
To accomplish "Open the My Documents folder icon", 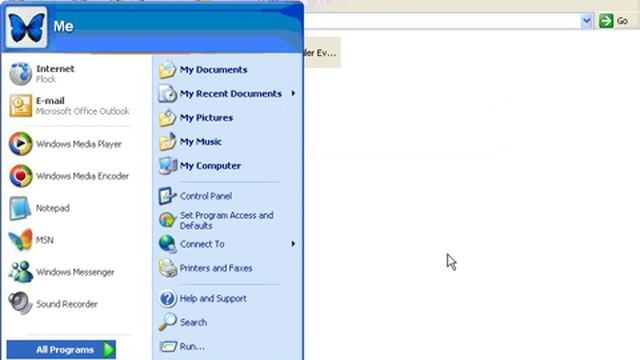I will coord(167,70).
